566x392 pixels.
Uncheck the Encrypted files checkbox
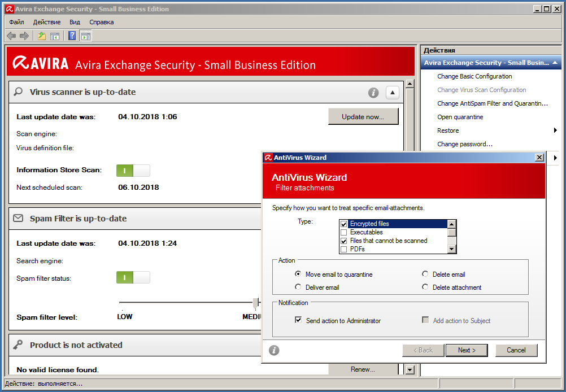point(343,224)
